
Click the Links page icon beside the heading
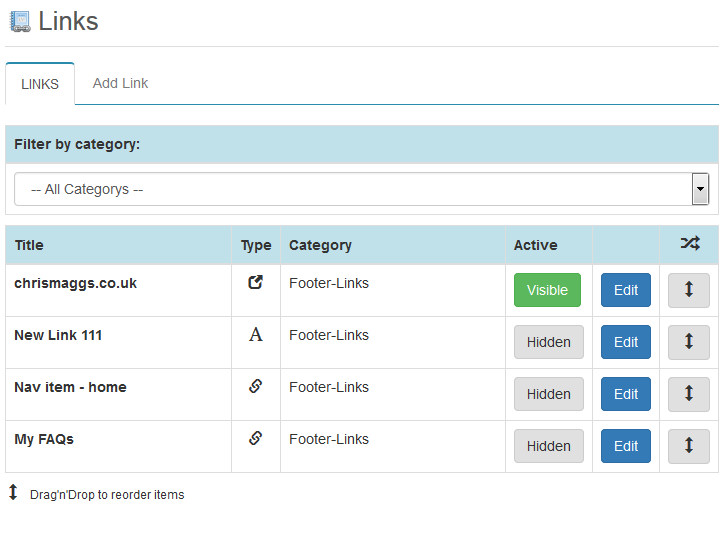click(x=20, y=22)
